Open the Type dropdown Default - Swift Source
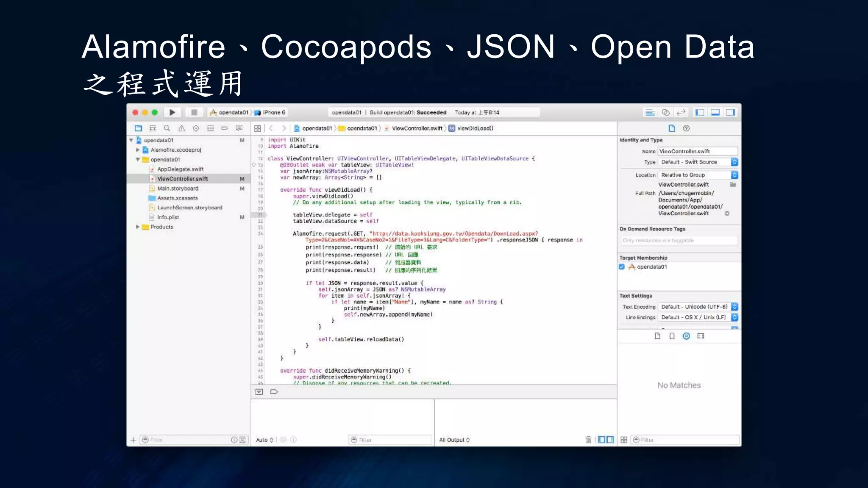Image resolution: width=868 pixels, height=488 pixels. [698, 162]
